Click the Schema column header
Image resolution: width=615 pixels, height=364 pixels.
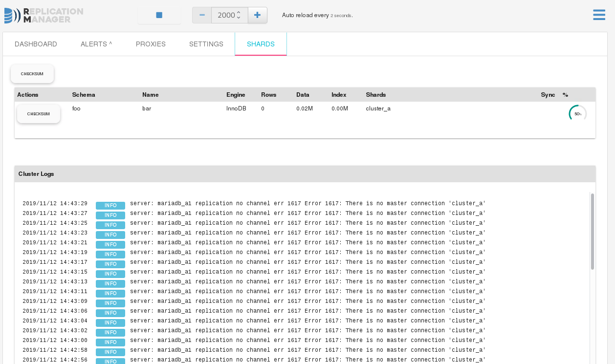click(x=84, y=95)
